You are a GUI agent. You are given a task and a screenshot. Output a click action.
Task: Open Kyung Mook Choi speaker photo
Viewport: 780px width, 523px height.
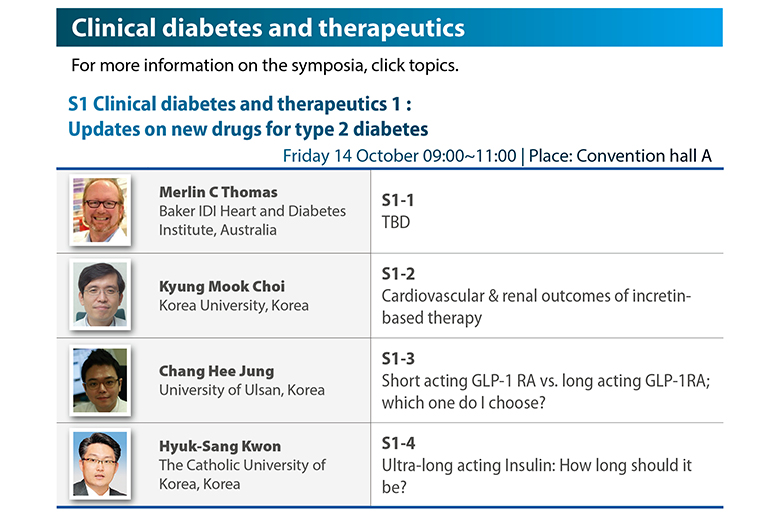coord(100,295)
